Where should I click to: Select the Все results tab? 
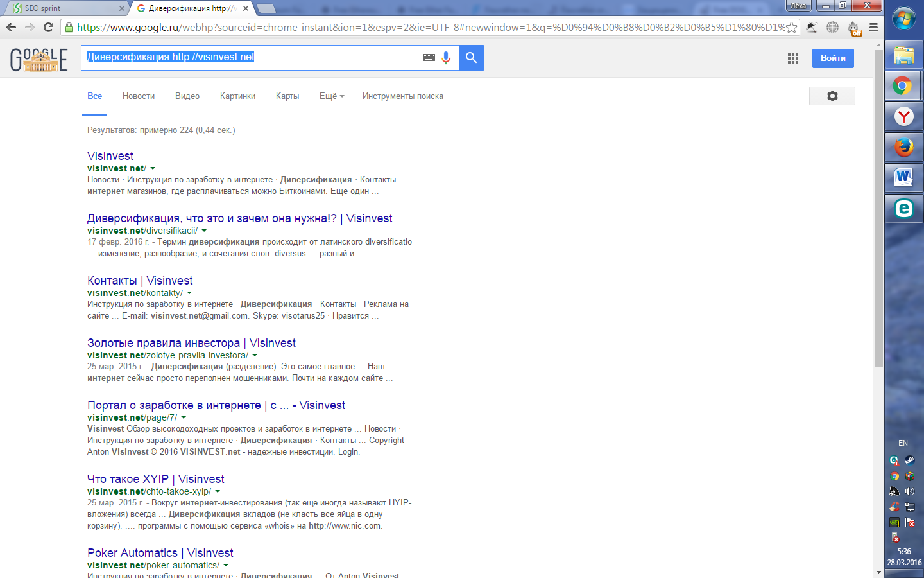coord(94,96)
